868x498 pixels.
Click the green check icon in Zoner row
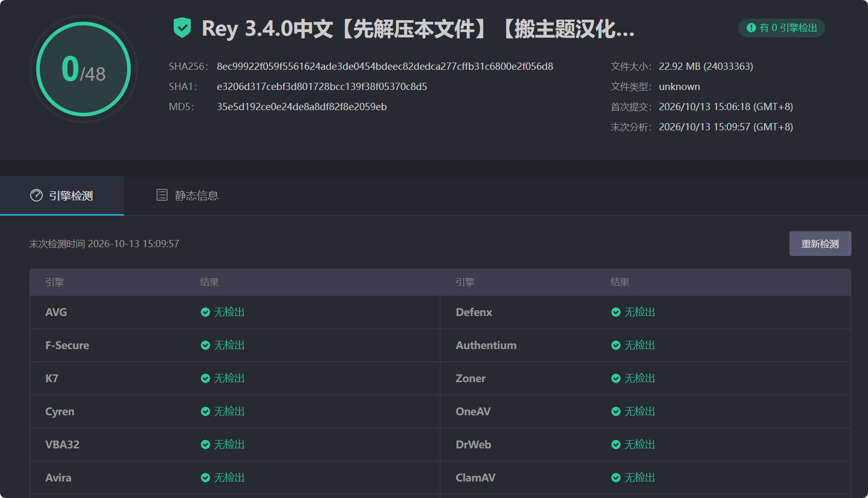(616, 379)
